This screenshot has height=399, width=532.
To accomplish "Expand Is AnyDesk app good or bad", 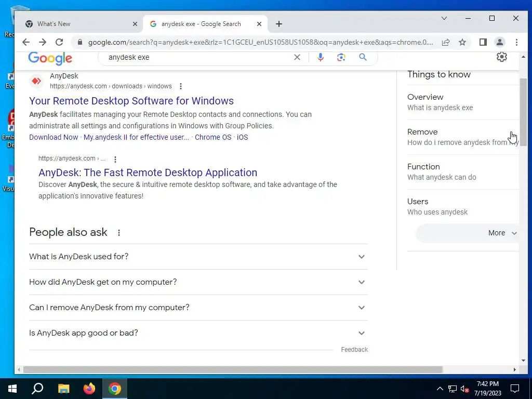I will coord(198,333).
